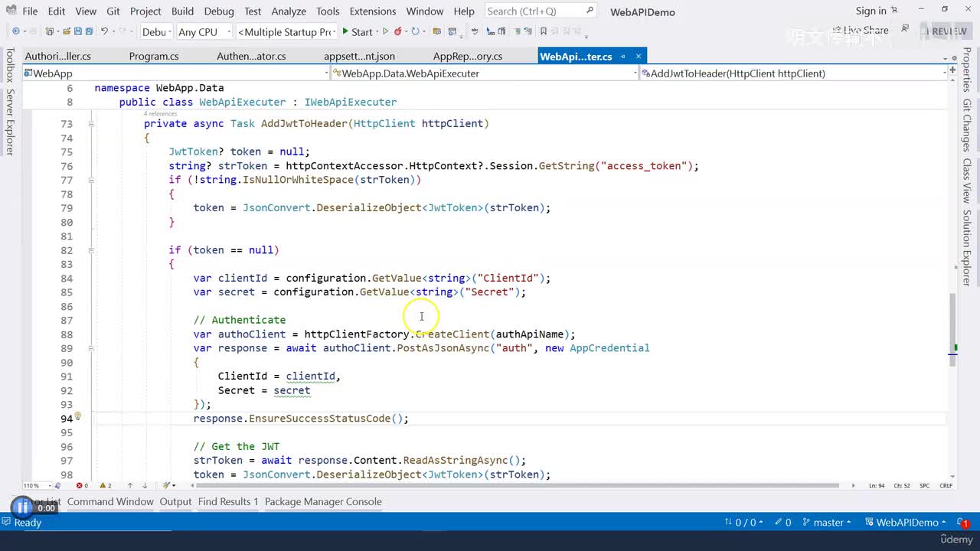Open the Properties side panel

(x=967, y=70)
